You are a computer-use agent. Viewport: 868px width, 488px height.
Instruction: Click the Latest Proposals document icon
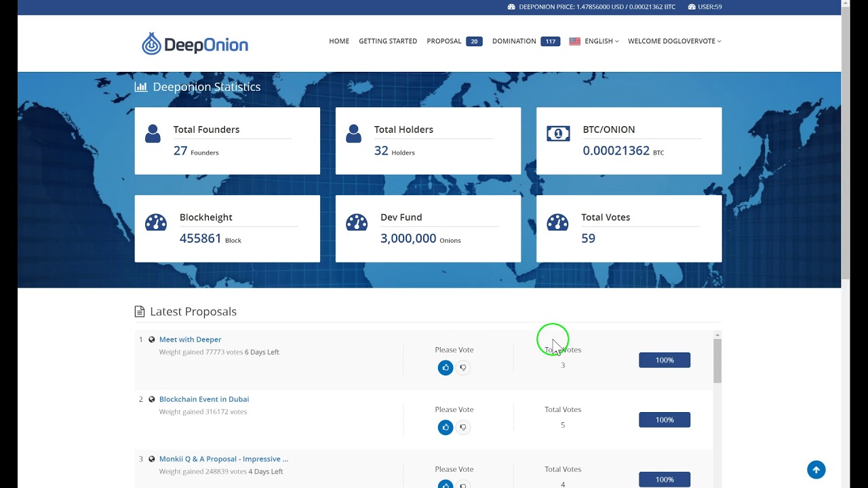coord(140,312)
